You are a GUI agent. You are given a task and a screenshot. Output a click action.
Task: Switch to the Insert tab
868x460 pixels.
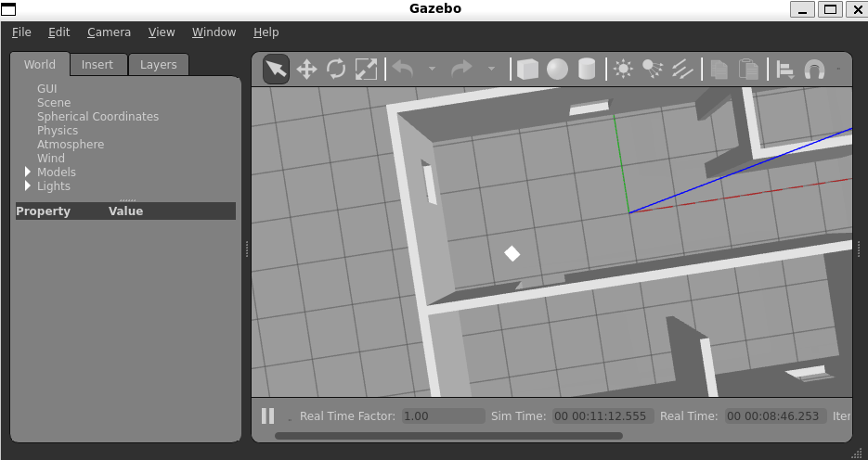click(97, 64)
